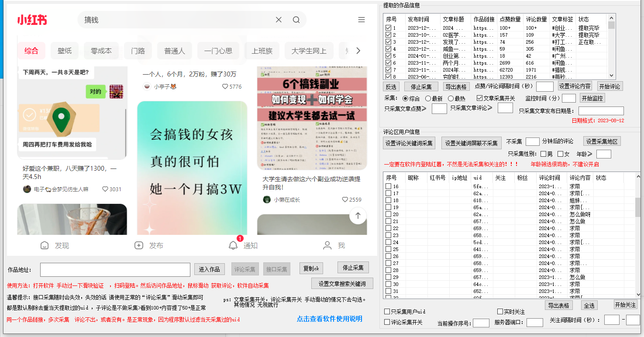Check the checkbox for table row 16
This screenshot has width=644, height=337.
[388, 186]
